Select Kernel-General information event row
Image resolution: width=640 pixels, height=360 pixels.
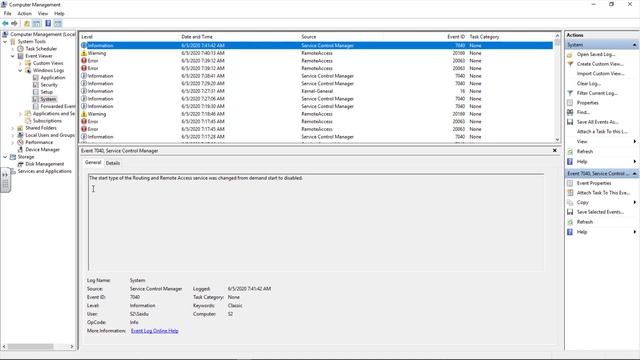click(x=316, y=91)
